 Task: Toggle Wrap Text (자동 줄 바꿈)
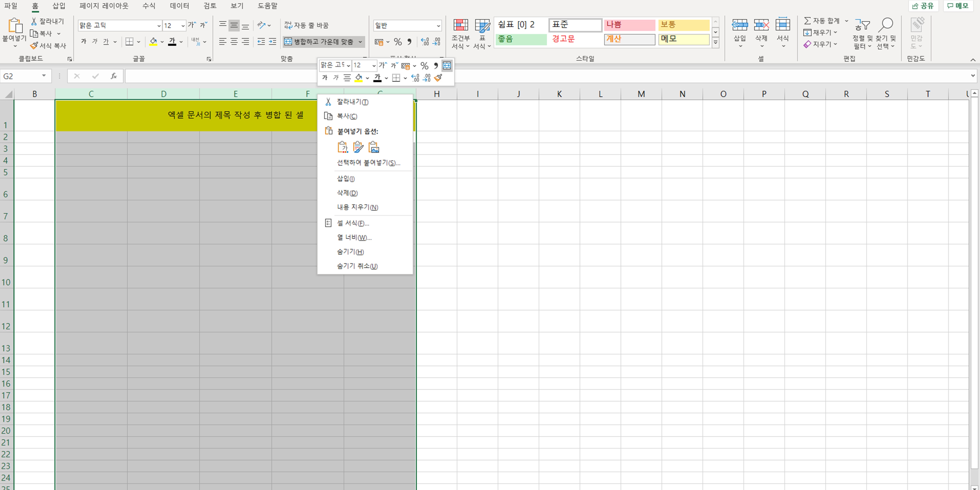coord(306,25)
